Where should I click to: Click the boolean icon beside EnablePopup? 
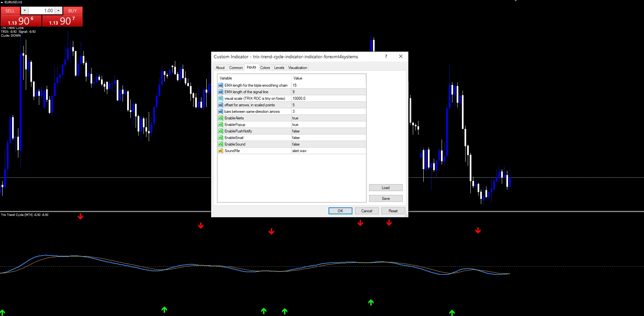(x=220, y=125)
